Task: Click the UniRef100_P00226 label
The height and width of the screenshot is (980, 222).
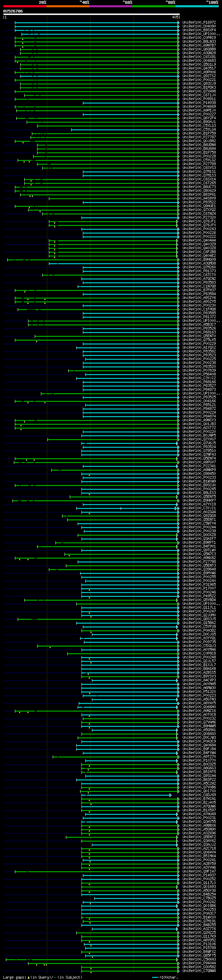Action: pyautogui.click(x=199, y=233)
